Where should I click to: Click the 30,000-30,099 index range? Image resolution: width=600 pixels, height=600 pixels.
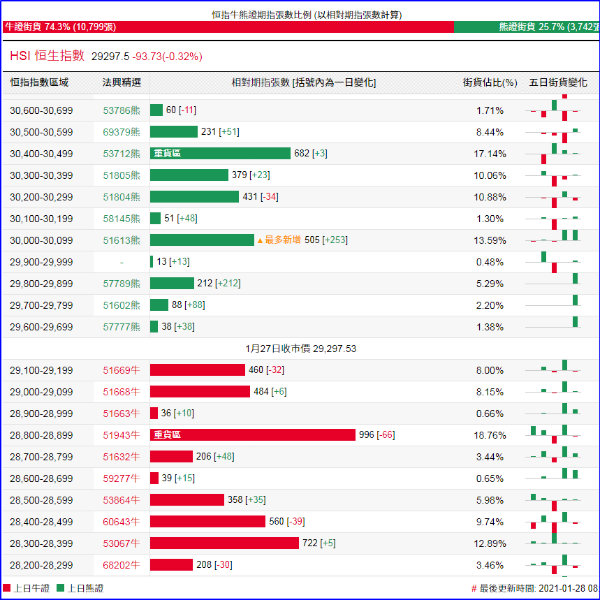click(x=41, y=240)
